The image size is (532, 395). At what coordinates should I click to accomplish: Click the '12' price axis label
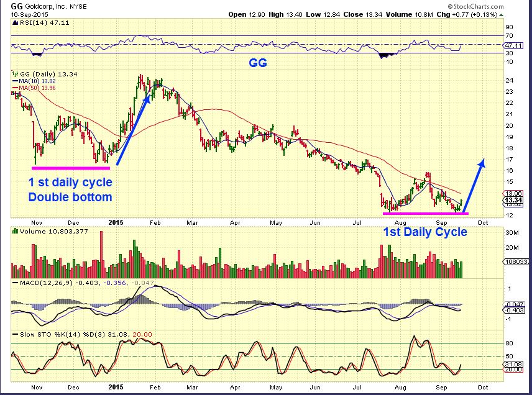click(x=509, y=216)
